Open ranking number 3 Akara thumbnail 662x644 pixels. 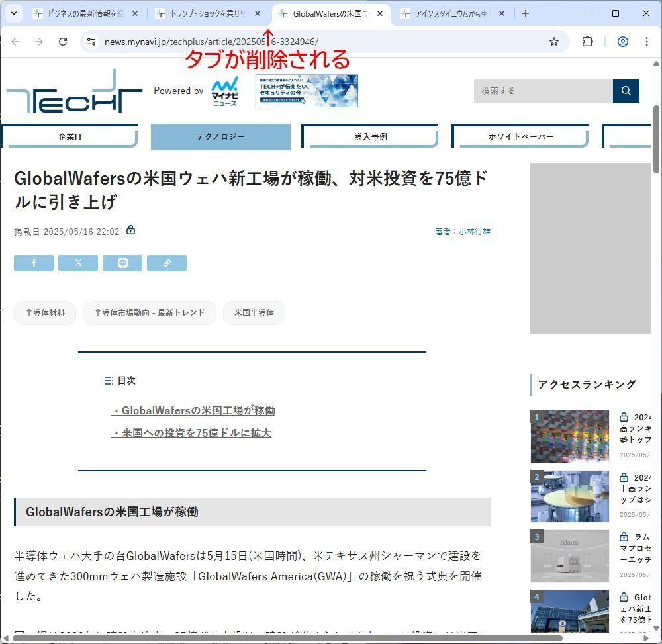click(570, 556)
